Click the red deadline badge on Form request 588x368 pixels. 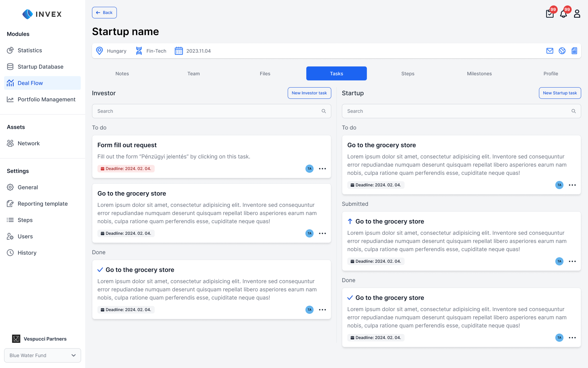tap(126, 169)
